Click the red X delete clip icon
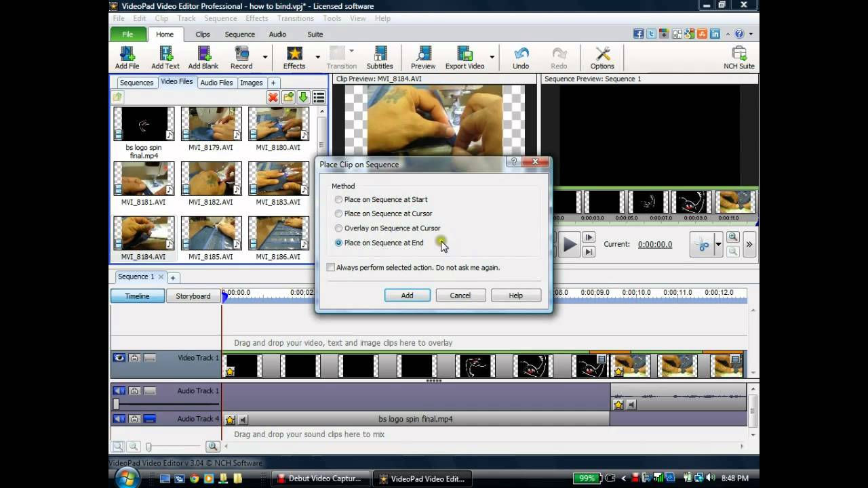This screenshot has width=868, height=488. [273, 98]
